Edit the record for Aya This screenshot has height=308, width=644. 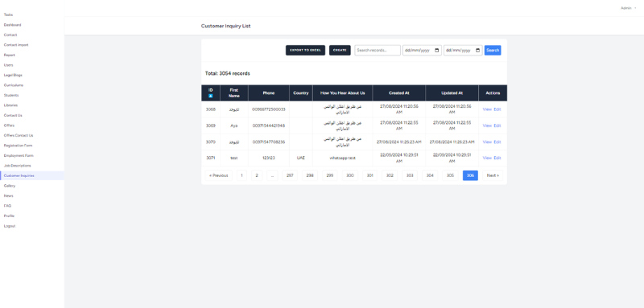coord(497,125)
